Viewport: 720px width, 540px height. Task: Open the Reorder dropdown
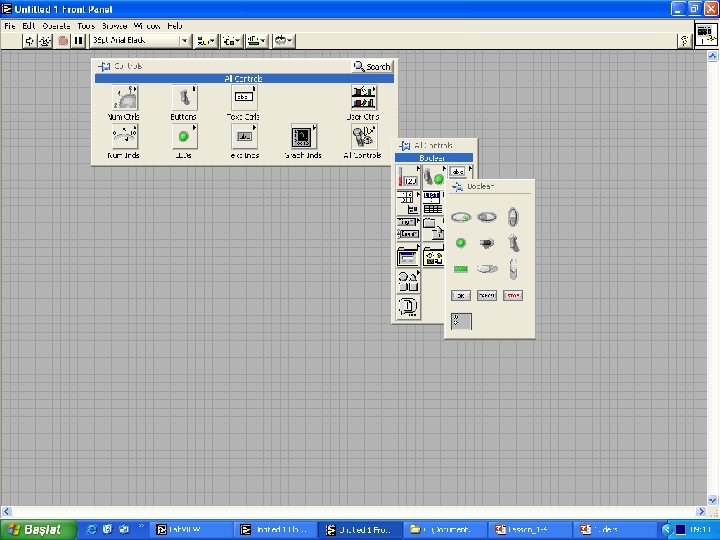[283, 41]
